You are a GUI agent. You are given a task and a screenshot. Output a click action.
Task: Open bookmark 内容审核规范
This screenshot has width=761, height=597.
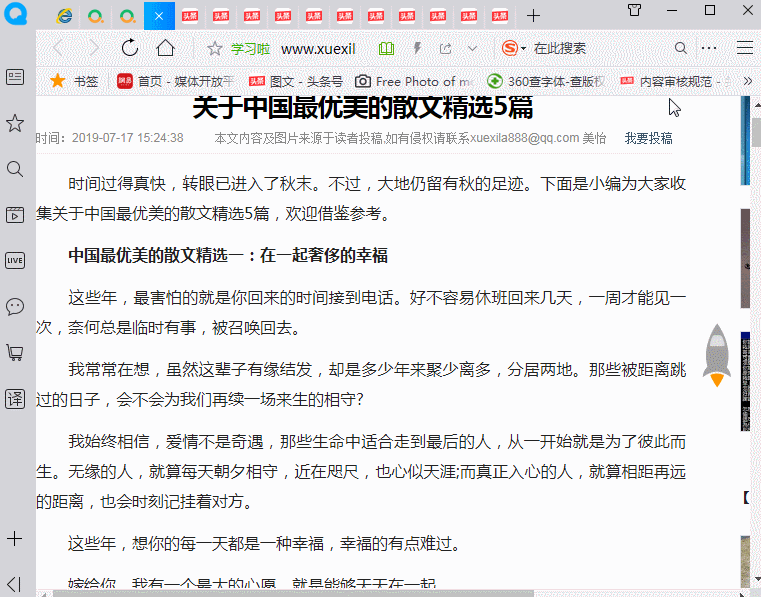point(676,82)
